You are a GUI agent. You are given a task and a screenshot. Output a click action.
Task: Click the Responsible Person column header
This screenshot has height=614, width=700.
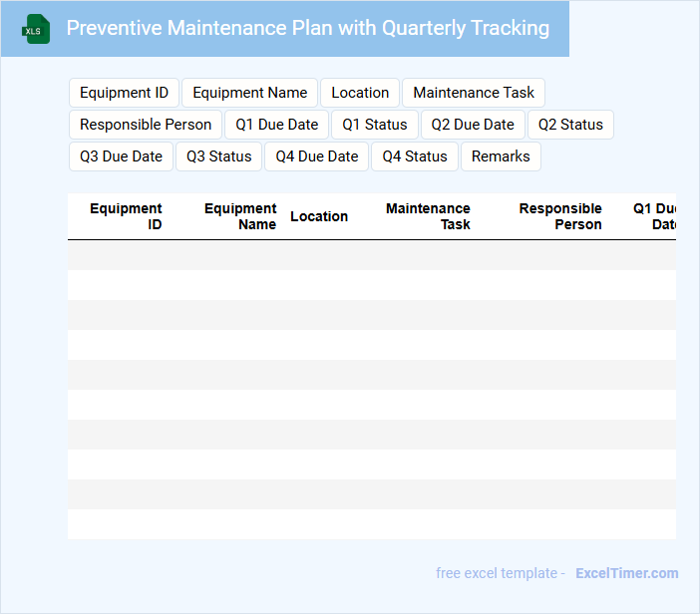[x=560, y=216]
